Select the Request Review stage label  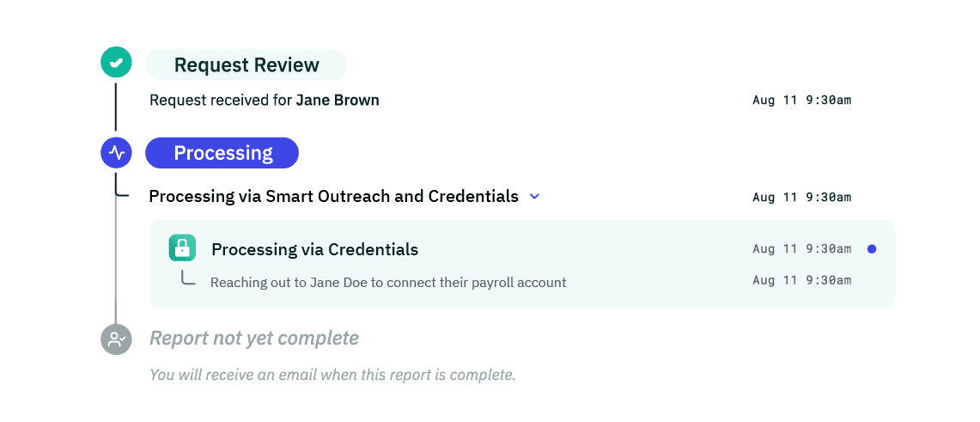click(x=247, y=65)
